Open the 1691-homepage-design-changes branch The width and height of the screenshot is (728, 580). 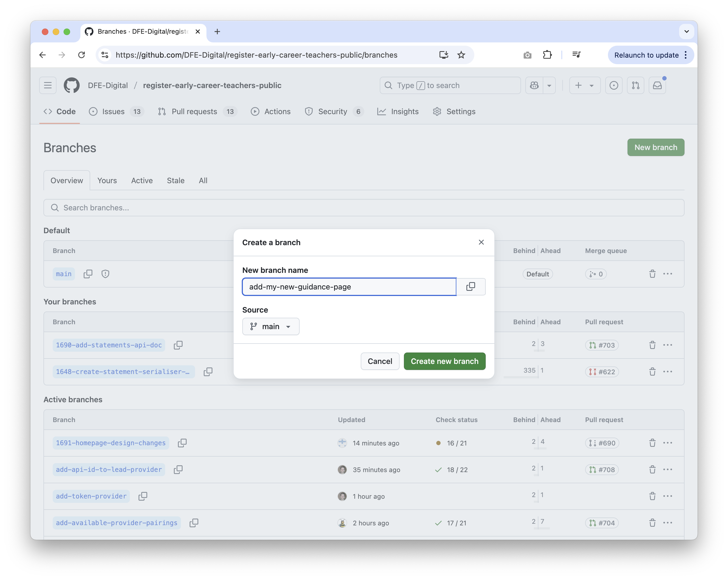(x=111, y=442)
